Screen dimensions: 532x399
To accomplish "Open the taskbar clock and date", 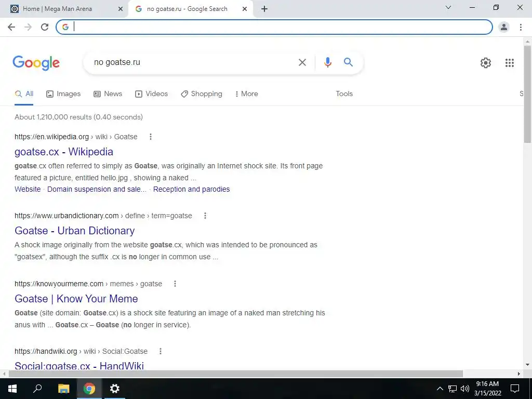I will click(487, 389).
